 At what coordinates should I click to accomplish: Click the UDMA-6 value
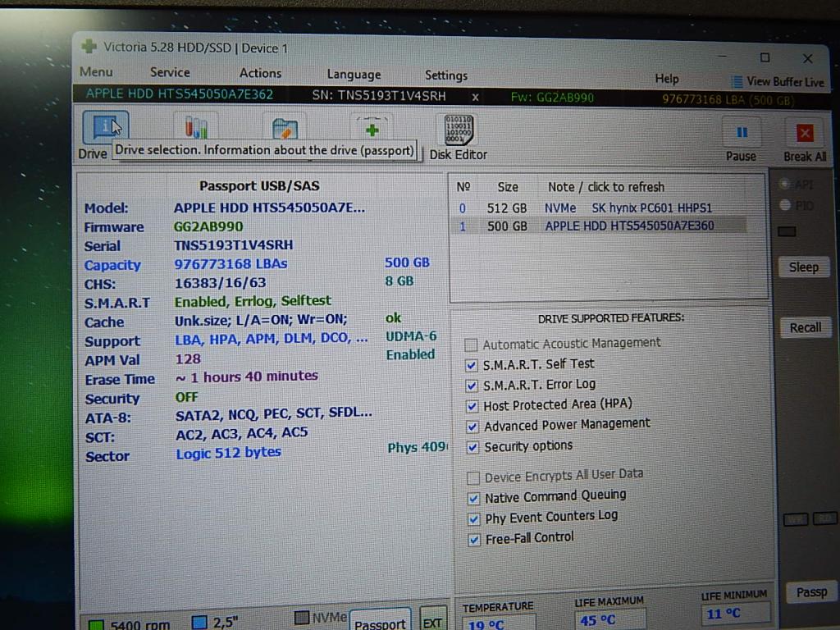coord(412,336)
